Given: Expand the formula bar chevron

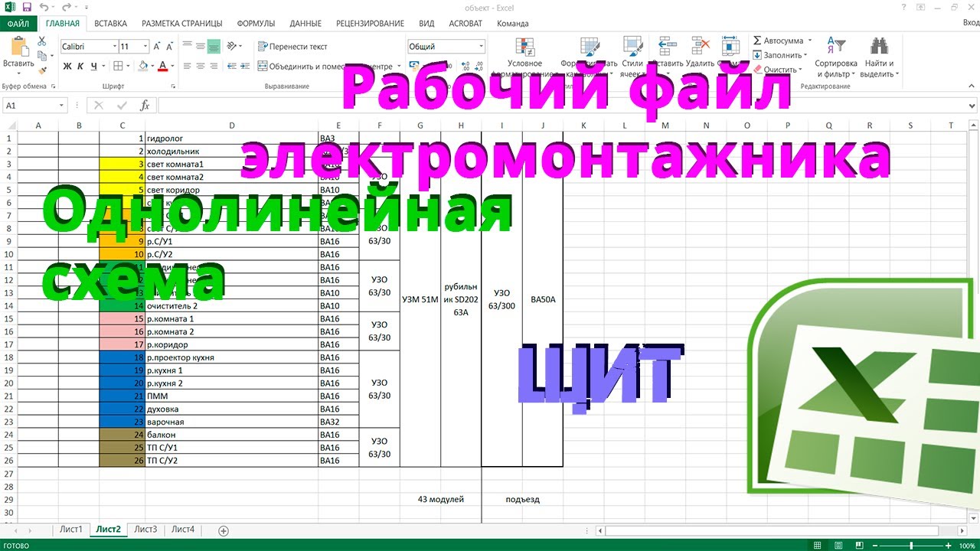Looking at the screenshot, I should pos(972,106).
